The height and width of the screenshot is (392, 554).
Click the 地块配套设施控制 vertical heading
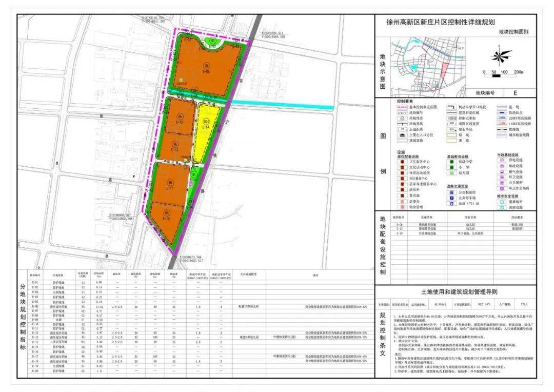pos(383,245)
